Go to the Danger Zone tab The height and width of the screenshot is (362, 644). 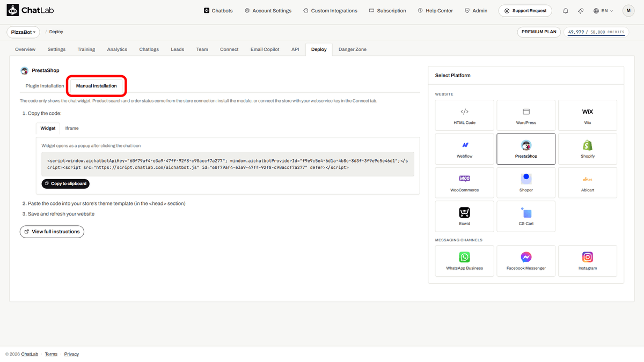tap(353, 49)
